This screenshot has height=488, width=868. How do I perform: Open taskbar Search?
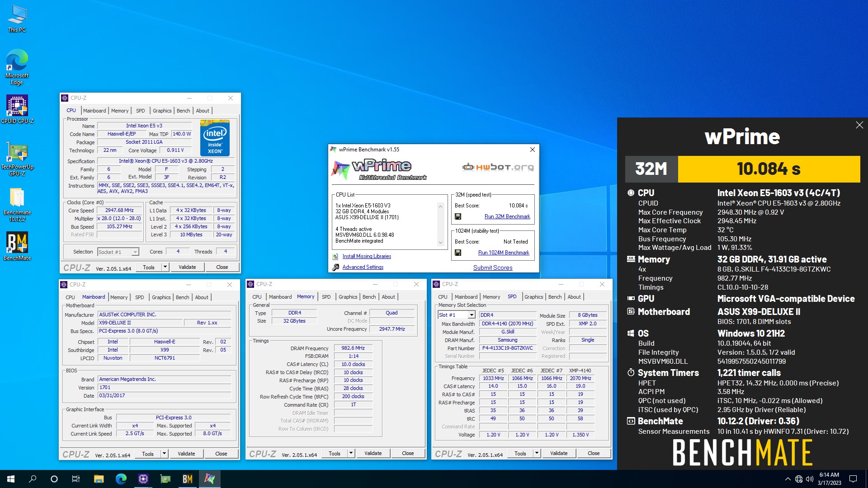click(33, 479)
